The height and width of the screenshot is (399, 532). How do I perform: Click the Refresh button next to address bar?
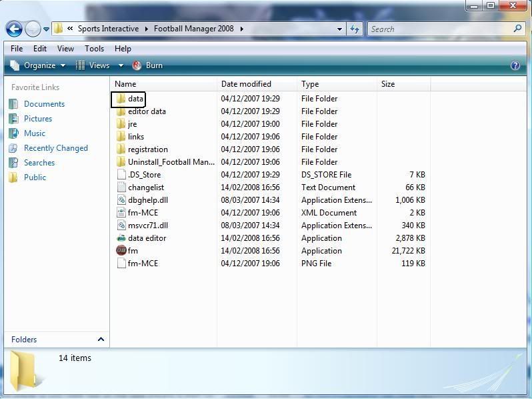point(355,29)
